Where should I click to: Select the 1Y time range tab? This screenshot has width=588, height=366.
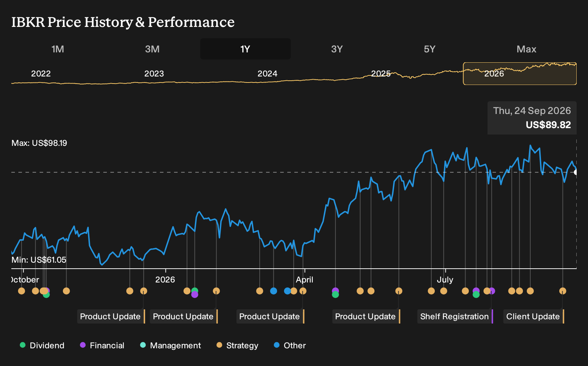tap(246, 49)
